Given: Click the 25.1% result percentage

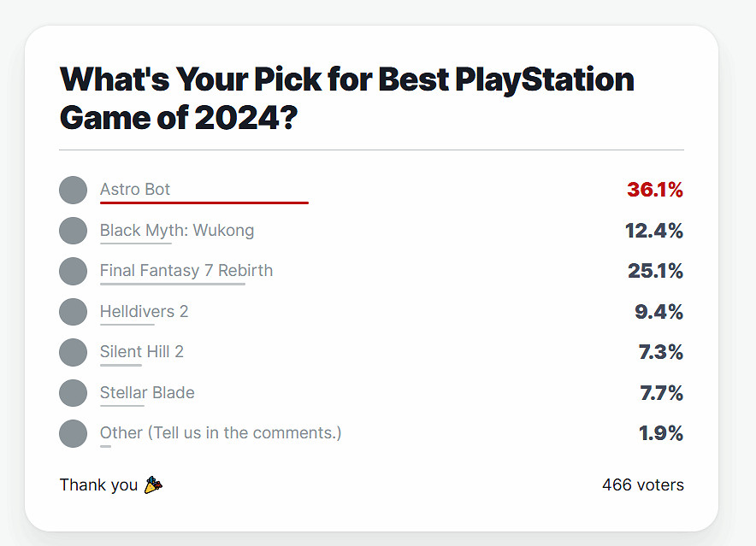Looking at the screenshot, I should (x=655, y=271).
